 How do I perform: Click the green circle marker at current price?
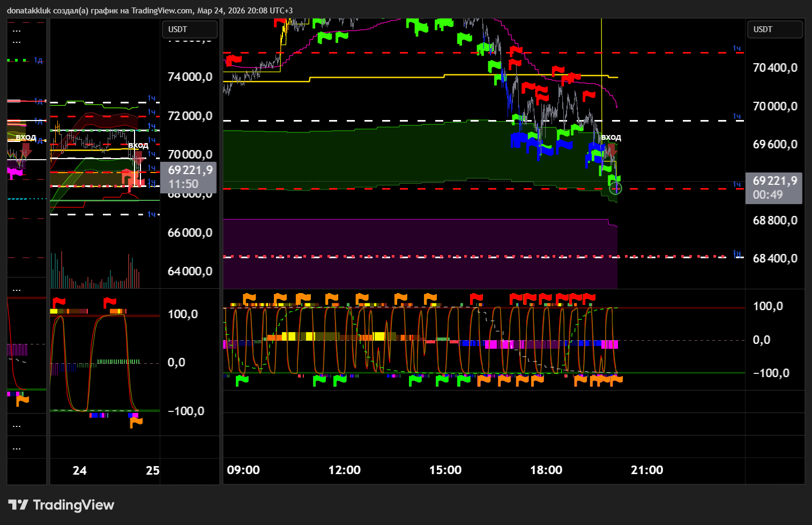point(616,187)
